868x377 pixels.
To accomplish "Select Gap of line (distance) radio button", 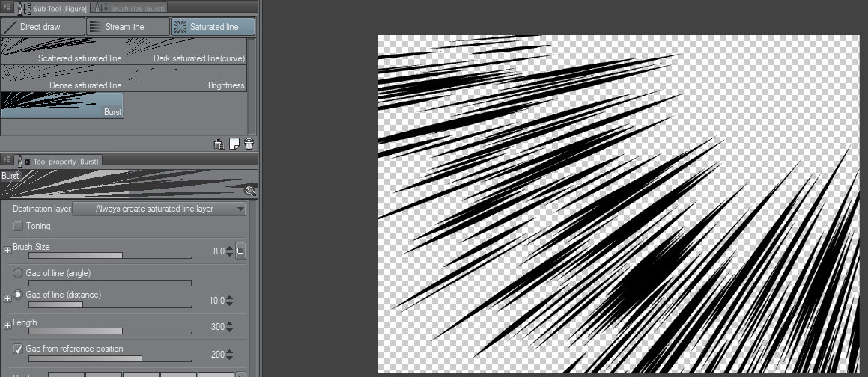I will click(18, 295).
